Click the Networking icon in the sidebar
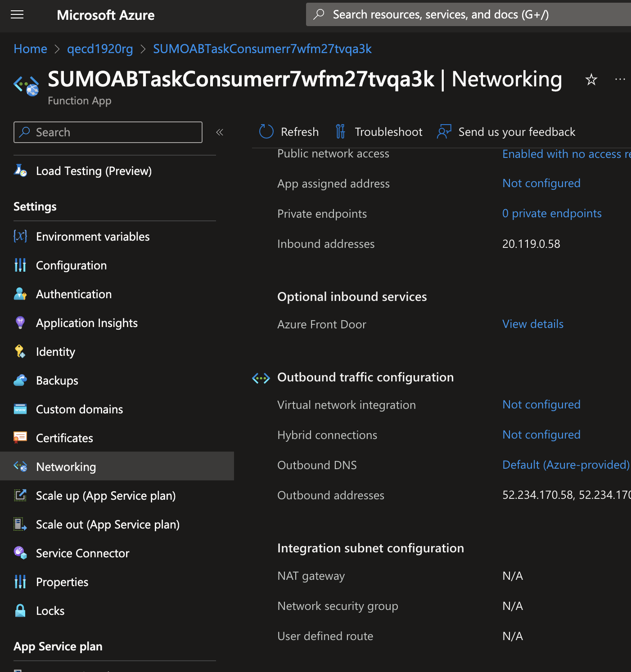This screenshot has width=631, height=672. (x=20, y=467)
